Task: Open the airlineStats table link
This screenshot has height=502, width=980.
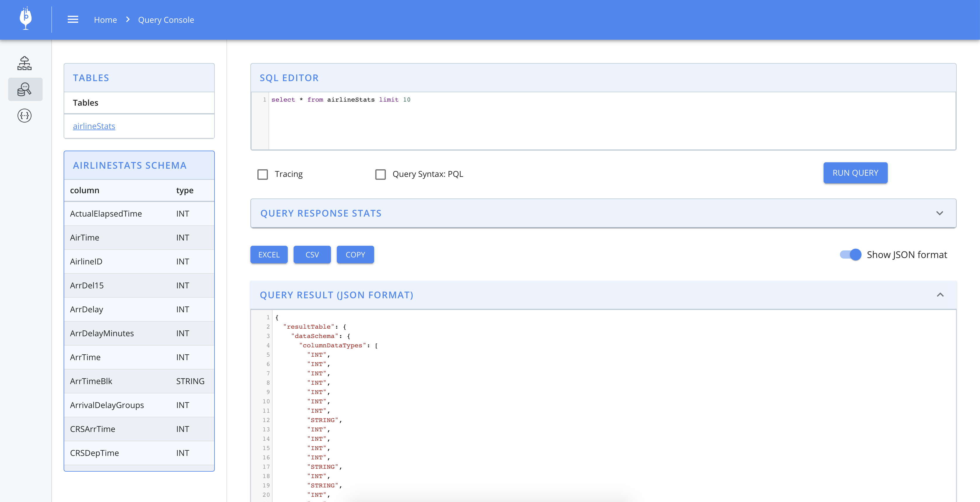Action: [94, 126]
